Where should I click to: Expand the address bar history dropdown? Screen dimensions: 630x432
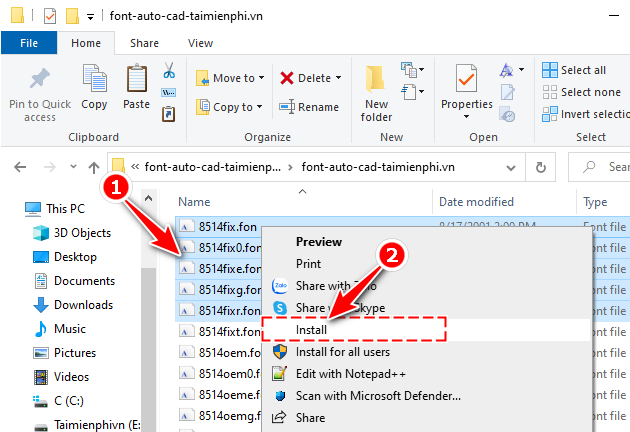pos(511,167)
